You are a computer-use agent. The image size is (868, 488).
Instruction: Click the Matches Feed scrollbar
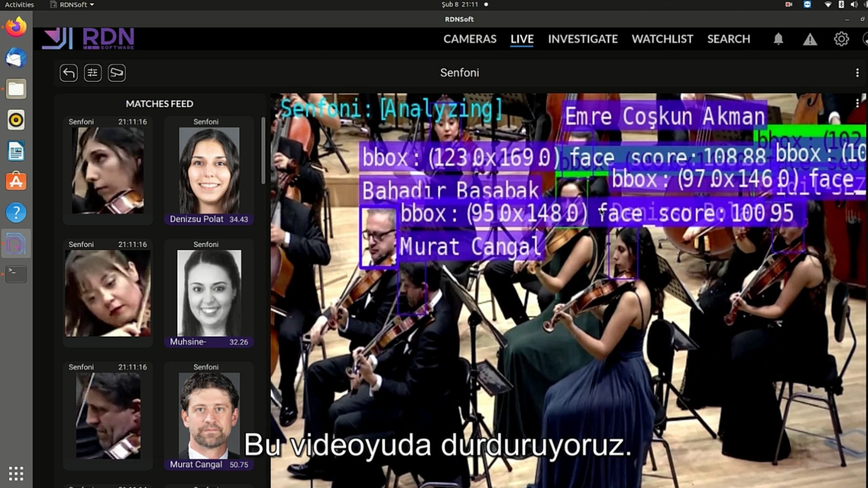coord(263,151)
